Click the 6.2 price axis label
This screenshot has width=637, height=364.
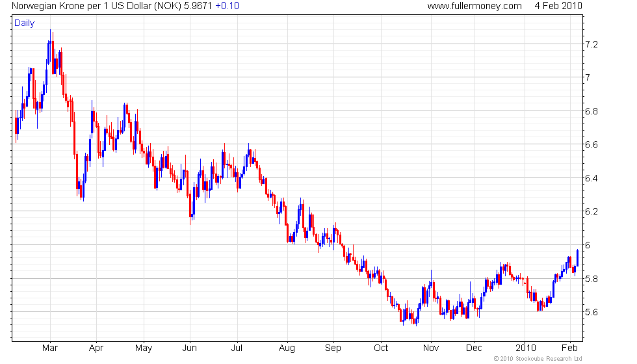pyautogui.click(x=591, y=212)
